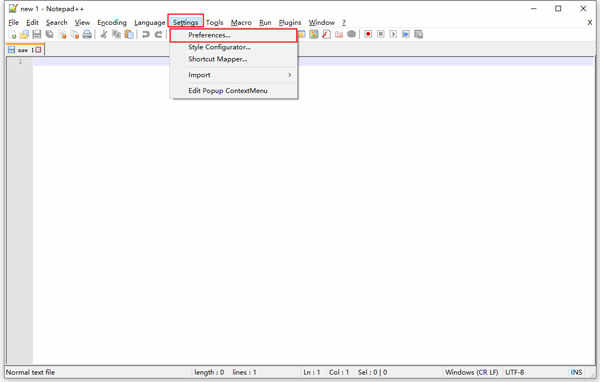600x382 pixels.
Task: Select Edit Popup ContextMenu entry
Action: click(x=234, y=91)
